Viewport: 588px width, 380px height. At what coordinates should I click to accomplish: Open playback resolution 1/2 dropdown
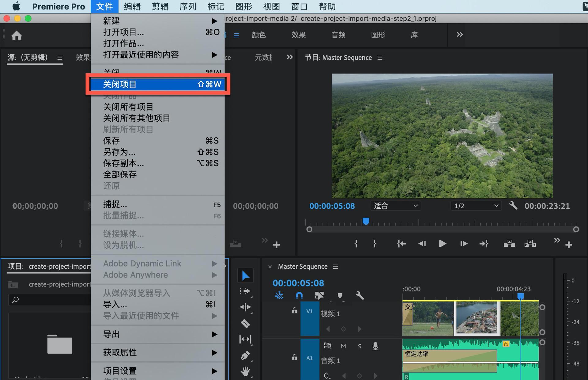(x=476, y=206)
